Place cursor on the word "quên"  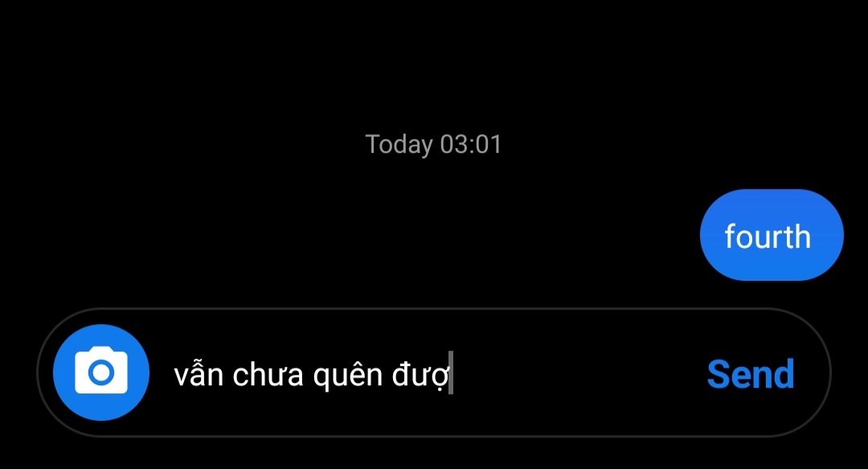(x=348, y=374)
